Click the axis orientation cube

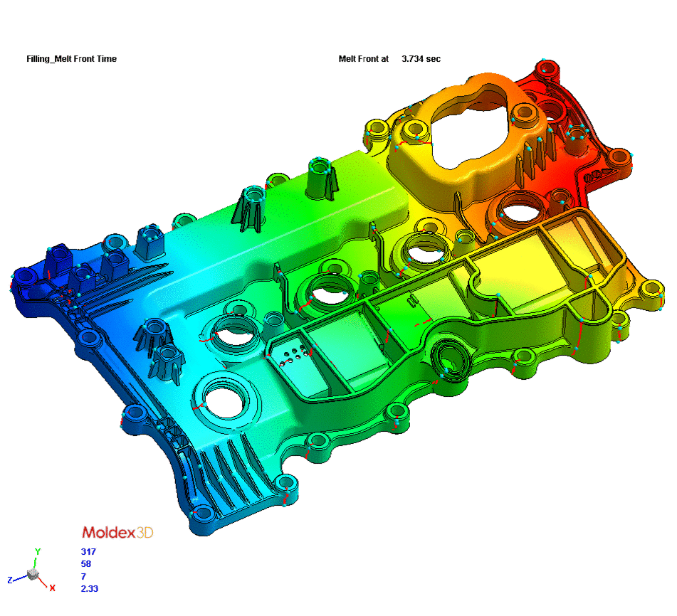[x=33, y=573]
